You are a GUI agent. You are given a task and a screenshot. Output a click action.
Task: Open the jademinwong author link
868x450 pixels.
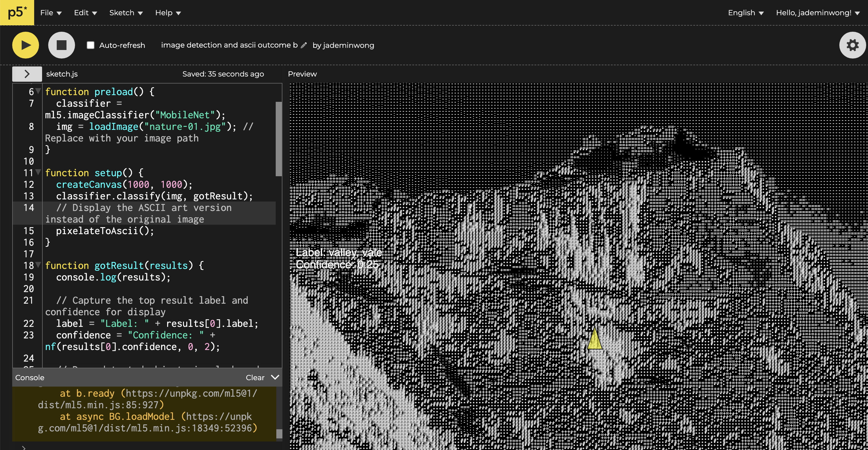coord(348,45)
